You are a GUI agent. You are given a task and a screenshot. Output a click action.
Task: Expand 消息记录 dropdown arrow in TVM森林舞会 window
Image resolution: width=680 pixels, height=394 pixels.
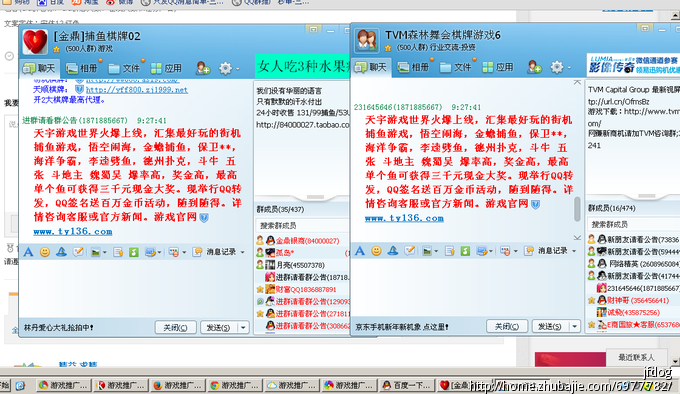coord(574,251)
